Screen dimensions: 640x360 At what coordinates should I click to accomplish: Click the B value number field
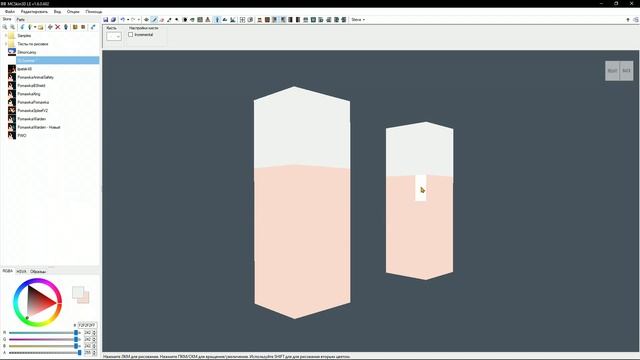coord(88,346)
